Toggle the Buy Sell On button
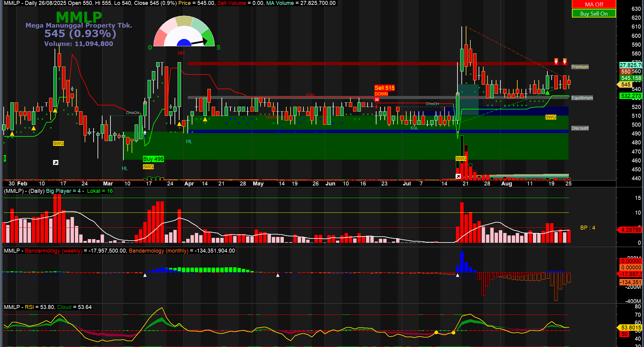644x347 pixels. pos(594,13)
